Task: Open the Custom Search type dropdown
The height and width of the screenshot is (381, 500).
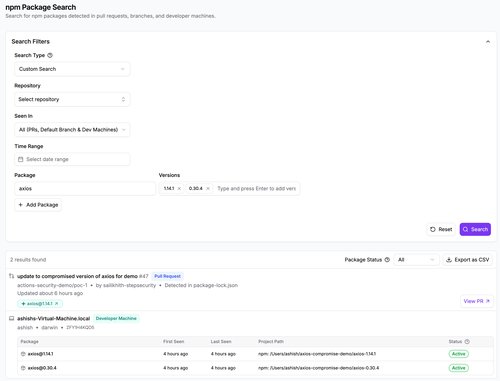Action: click(72, 69)
